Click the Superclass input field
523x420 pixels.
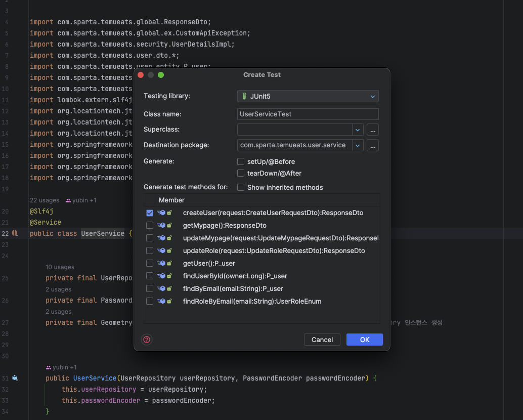click(295, 130)
